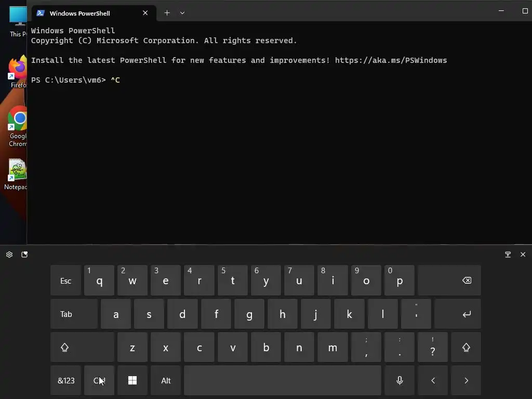
Task: Tap the y key
Action: 265,280
